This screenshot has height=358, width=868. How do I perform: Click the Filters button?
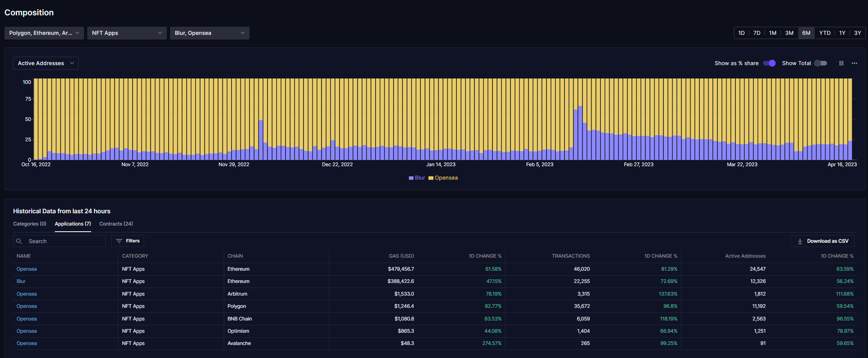coord(128,241)
